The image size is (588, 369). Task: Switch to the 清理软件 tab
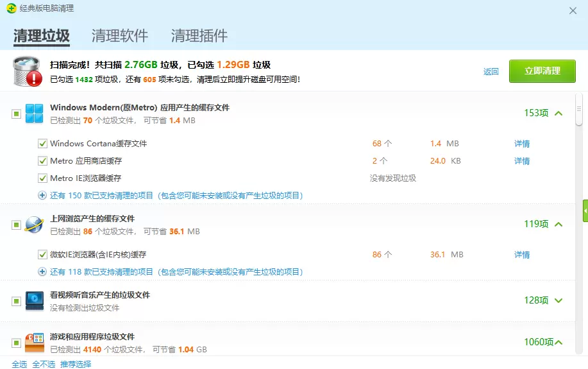120,35
